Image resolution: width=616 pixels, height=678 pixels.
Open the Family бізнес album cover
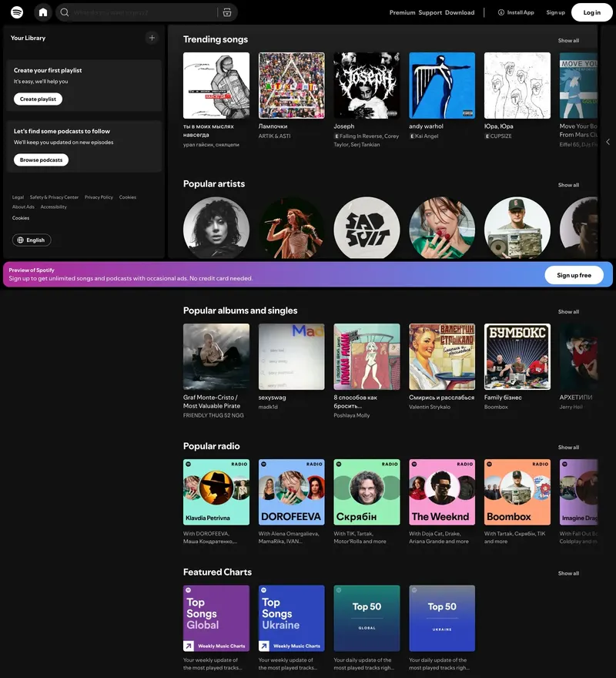(x=517, y=356)
